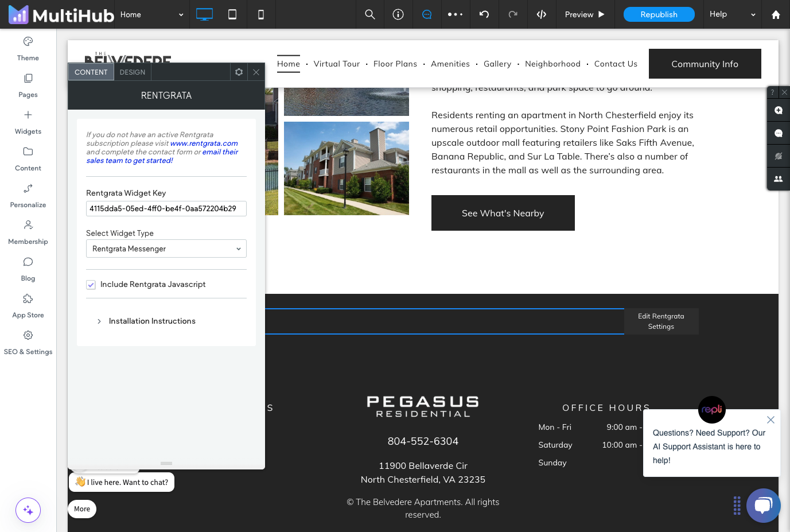Screen dimensions: 790x532
Task: Open the Select Widget Type dropdown
Action: (166, 248)
